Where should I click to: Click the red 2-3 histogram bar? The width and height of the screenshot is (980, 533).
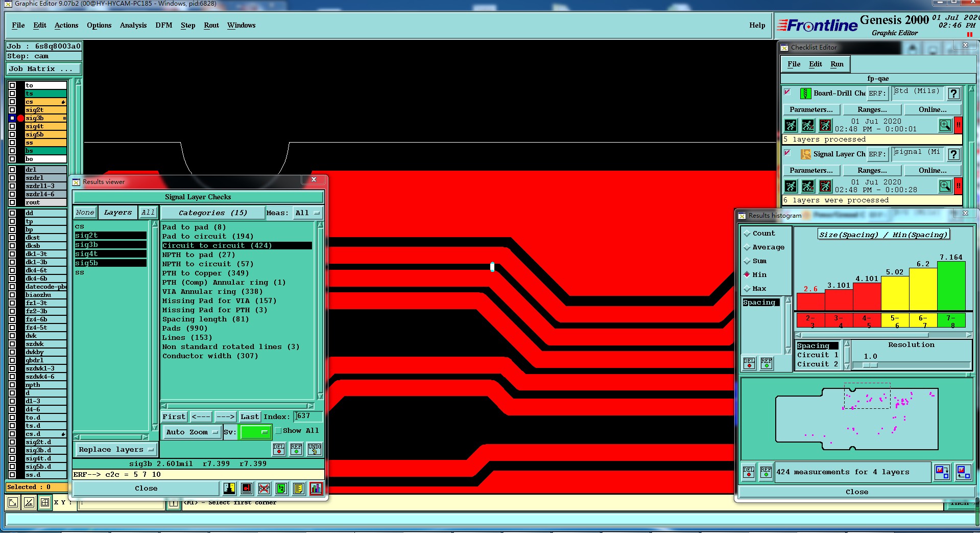tap(810, 302)
